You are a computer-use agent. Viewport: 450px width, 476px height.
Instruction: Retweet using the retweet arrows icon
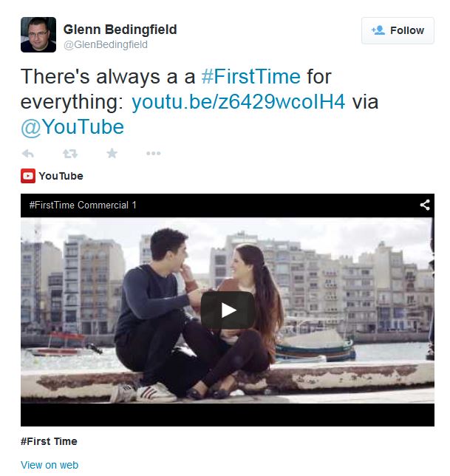pyautogui.click(x=70, y=154)
